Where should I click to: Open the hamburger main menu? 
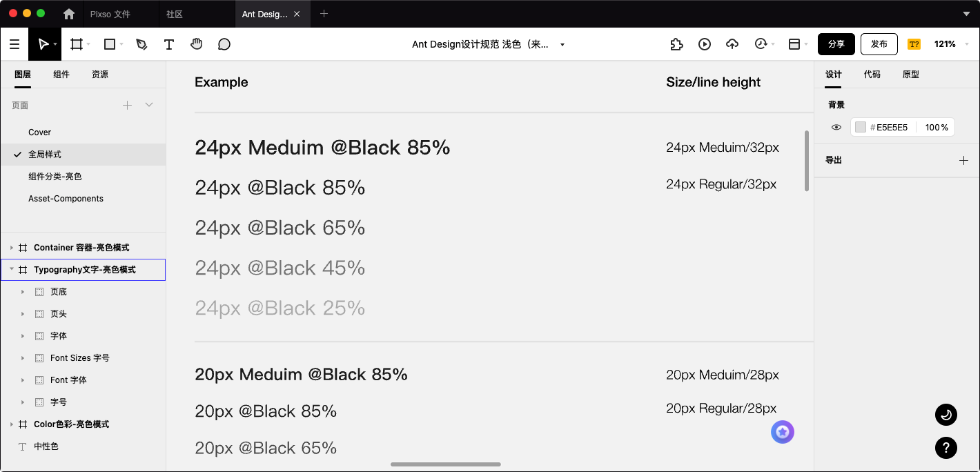point(14,44)
